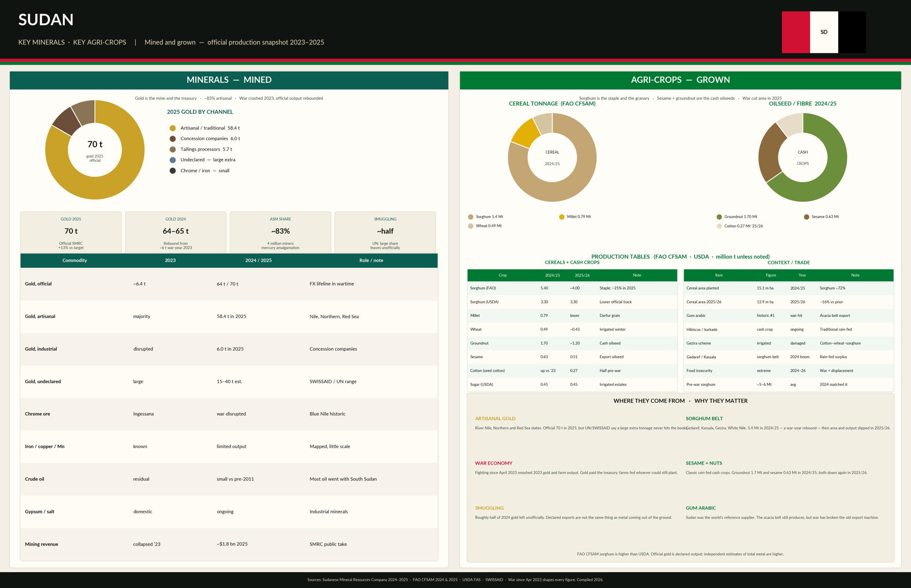Click the Cotton 0.27 Mt legend dot
Image resolution: width=911 pixels, height=588 pixels.
click(719, 226)
